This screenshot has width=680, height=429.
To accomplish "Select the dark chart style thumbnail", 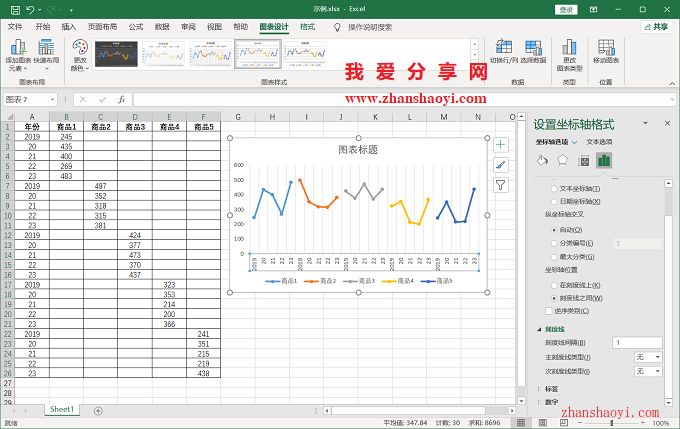I will pyautogui.click(x=116, y=54).
